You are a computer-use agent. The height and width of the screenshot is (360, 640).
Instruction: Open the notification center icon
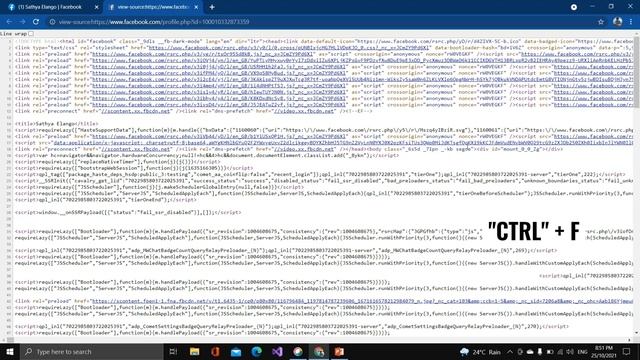pyautogui.click(x=627, y=351)
